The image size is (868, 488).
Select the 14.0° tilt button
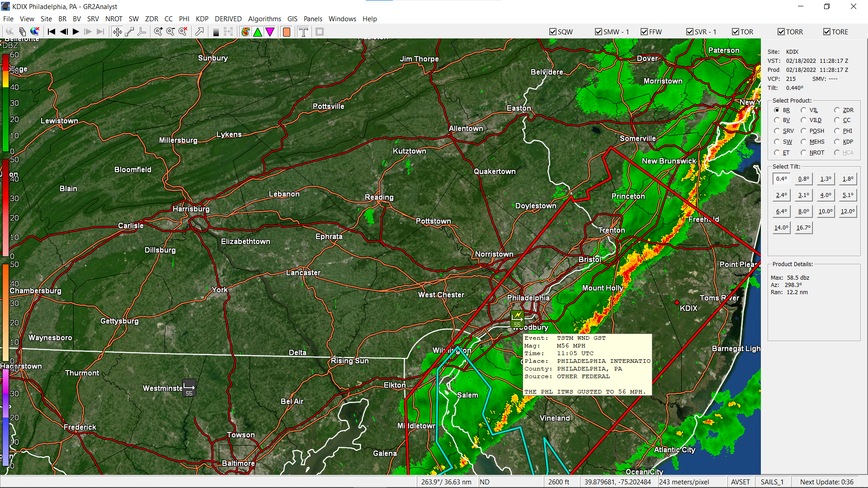(782, 228)
